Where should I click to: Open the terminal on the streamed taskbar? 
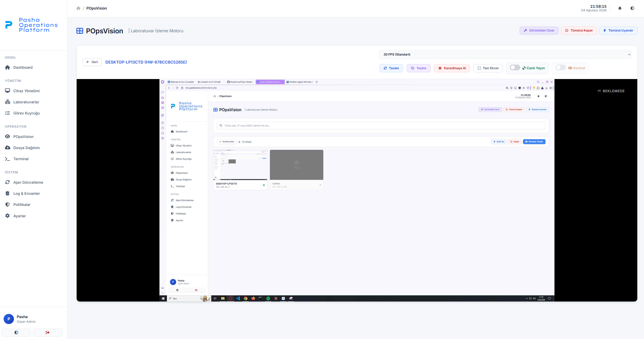pos(261,298)
